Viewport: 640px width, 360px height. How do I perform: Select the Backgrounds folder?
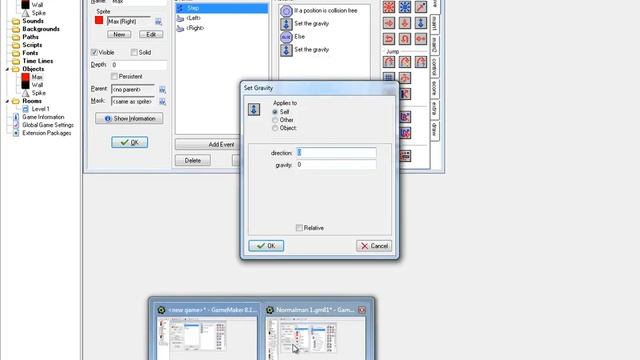tap(41, 29)
